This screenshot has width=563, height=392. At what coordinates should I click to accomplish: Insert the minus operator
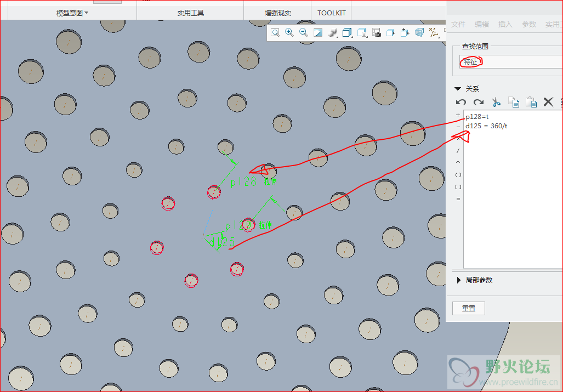pos(458,127)
